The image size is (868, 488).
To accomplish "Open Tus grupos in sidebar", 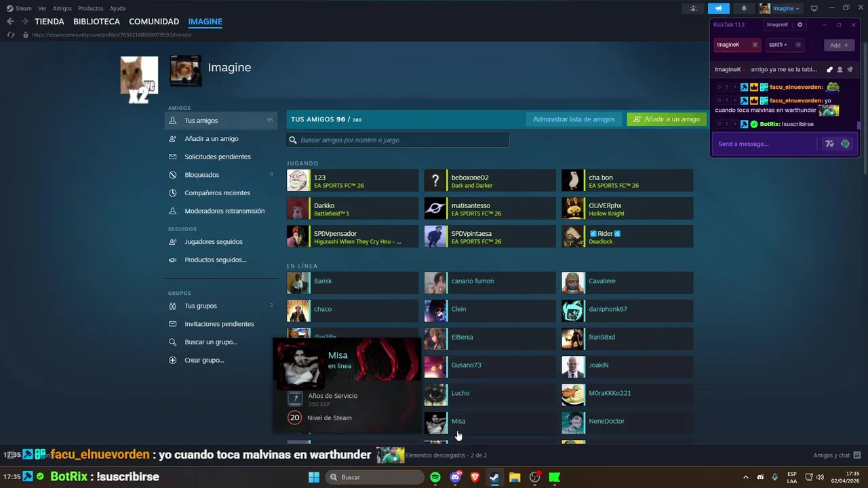I will click(221, 306).
